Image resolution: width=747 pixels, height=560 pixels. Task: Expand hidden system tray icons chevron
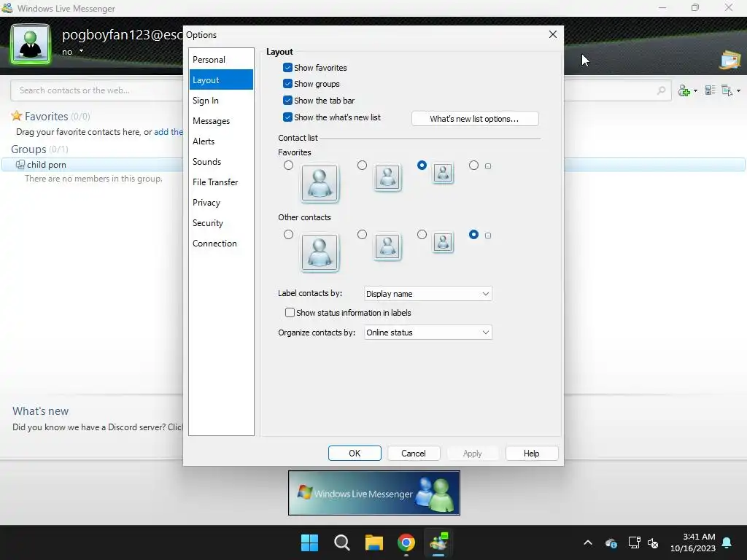click(588, 542)
